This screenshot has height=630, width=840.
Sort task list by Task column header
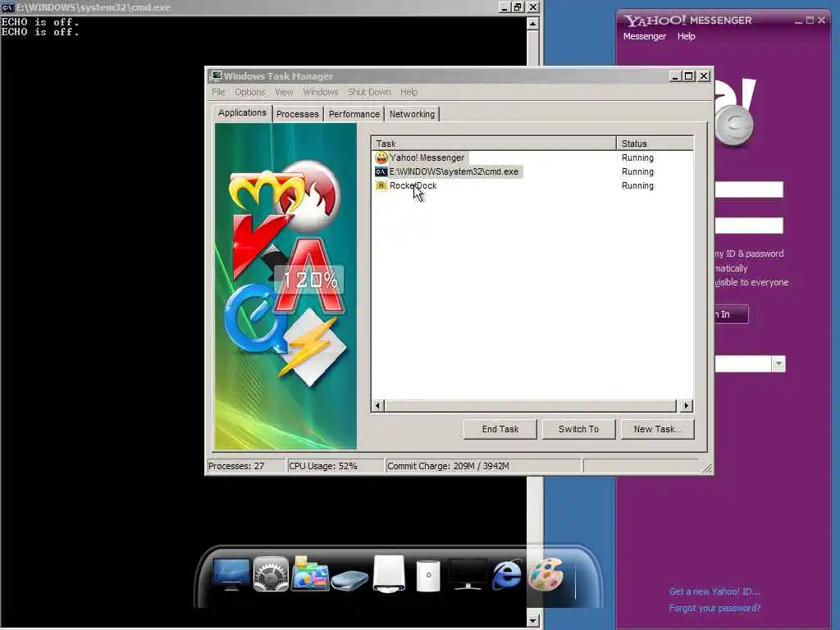[493, 144]
